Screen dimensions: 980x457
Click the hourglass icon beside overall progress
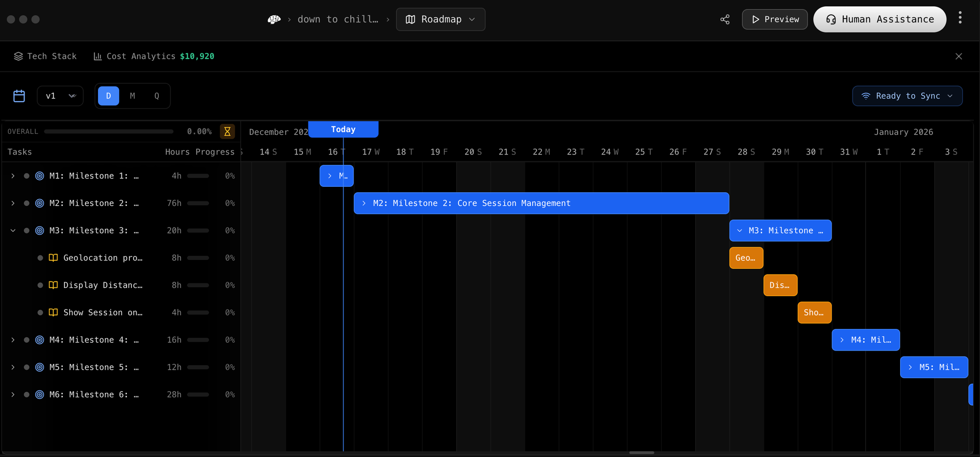(227, 131)
